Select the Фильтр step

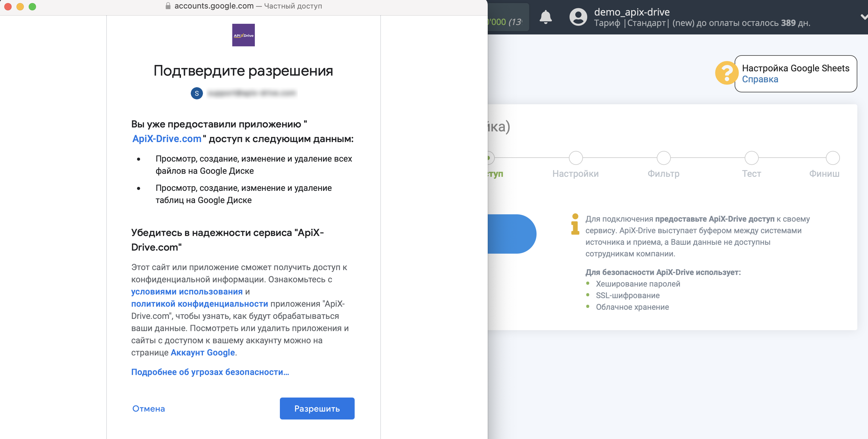pos(664,174)
